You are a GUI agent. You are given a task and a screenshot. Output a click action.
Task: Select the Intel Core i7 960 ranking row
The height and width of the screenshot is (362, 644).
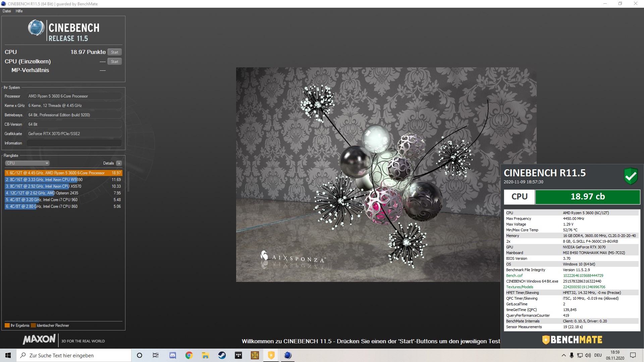63,200
